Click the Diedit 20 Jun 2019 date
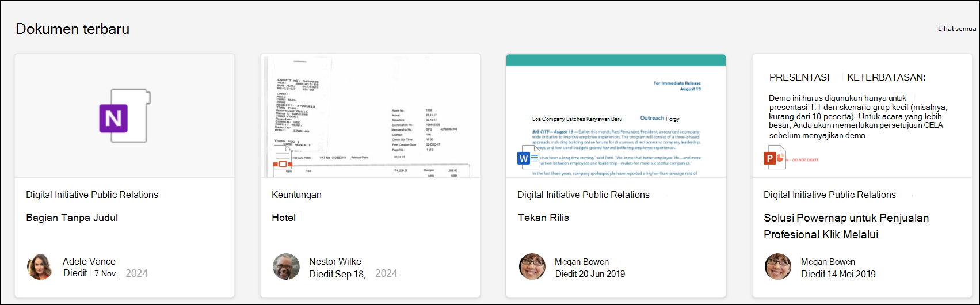Screen dimensions: 980x305 [x=590, y=274]
